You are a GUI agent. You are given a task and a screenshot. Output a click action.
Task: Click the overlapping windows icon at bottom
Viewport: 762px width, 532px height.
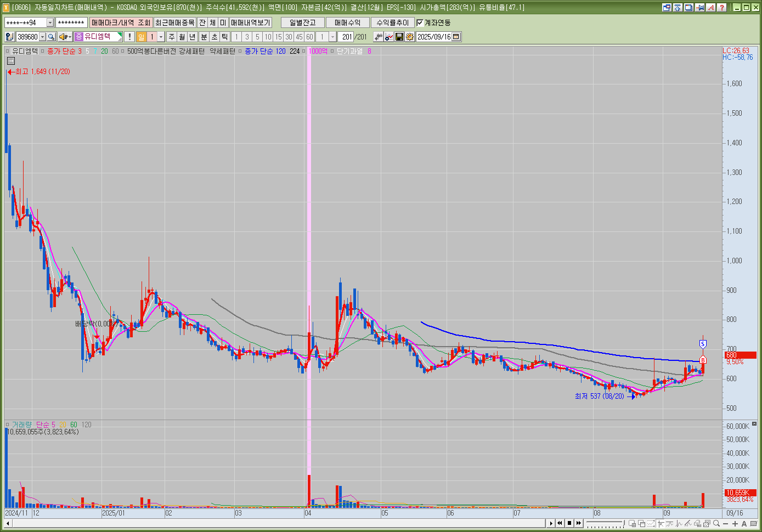coord(642,523)
